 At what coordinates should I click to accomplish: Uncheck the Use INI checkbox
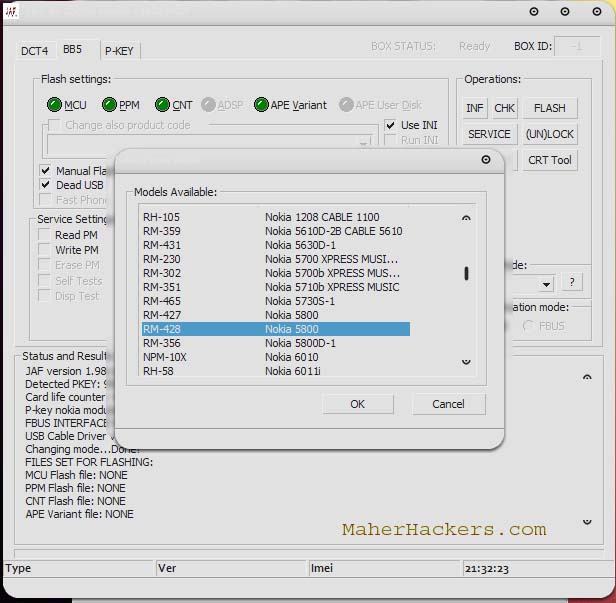(390, 125)
